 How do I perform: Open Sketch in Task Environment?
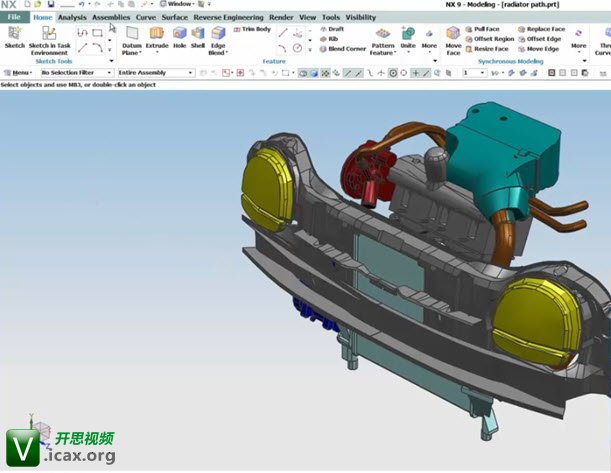click(x=49, y=36)
